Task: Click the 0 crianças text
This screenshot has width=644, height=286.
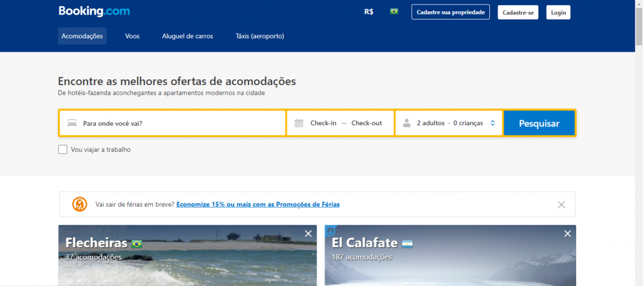Action: 468,123
